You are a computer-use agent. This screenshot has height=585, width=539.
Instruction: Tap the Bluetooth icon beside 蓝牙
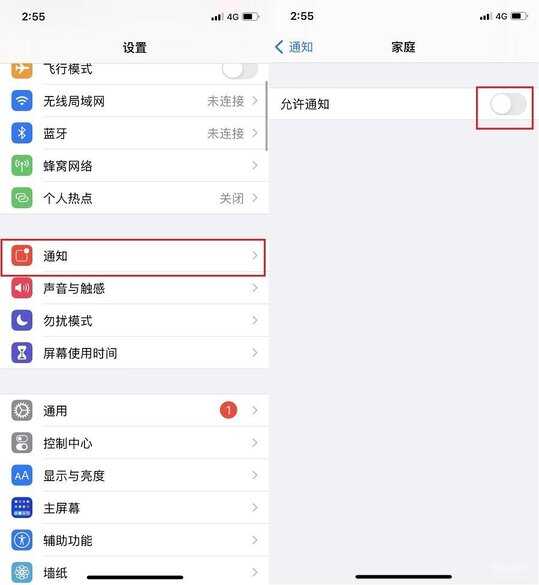(x=22, y=133)
